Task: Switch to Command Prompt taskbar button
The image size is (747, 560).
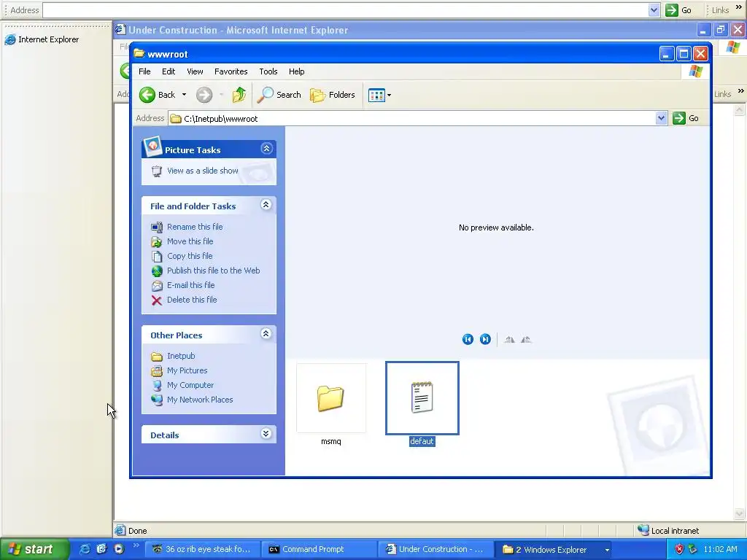Action: 320,550
